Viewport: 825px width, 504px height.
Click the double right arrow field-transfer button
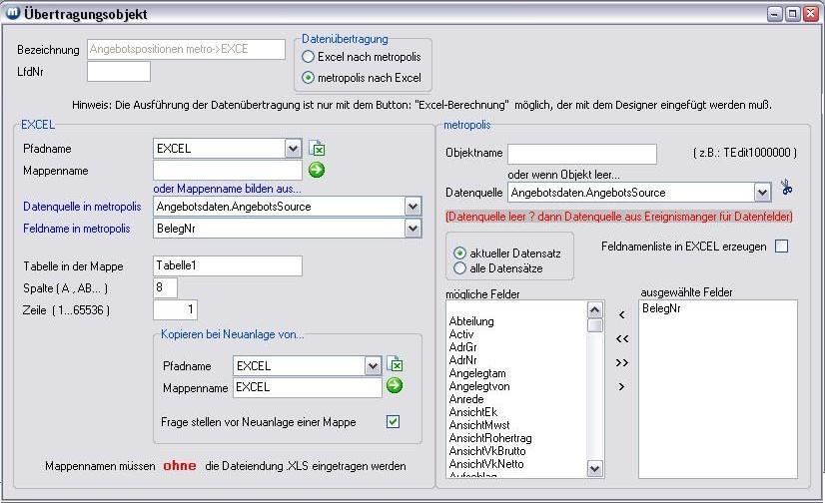pos(621,362)
